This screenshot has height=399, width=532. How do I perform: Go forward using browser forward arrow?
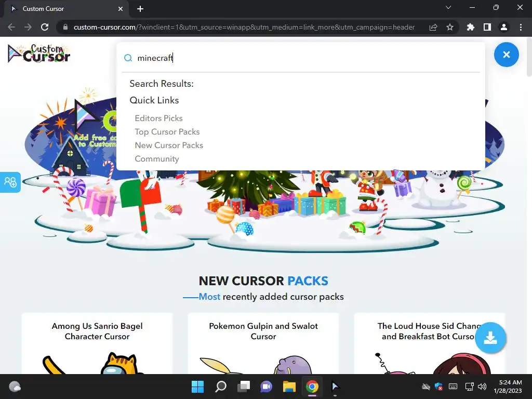pyautogui.click(x=28, y=27)
